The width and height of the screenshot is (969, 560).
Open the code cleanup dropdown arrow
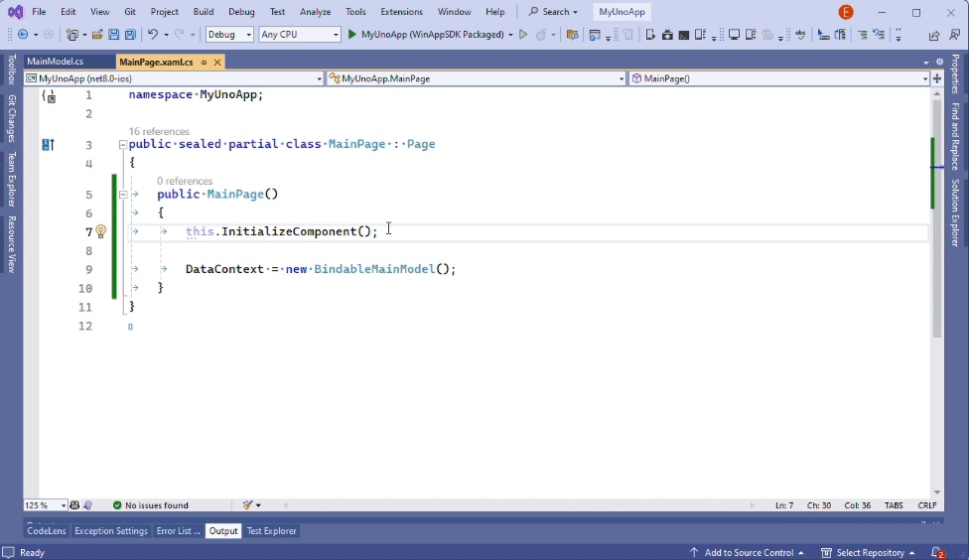(258, 505)
